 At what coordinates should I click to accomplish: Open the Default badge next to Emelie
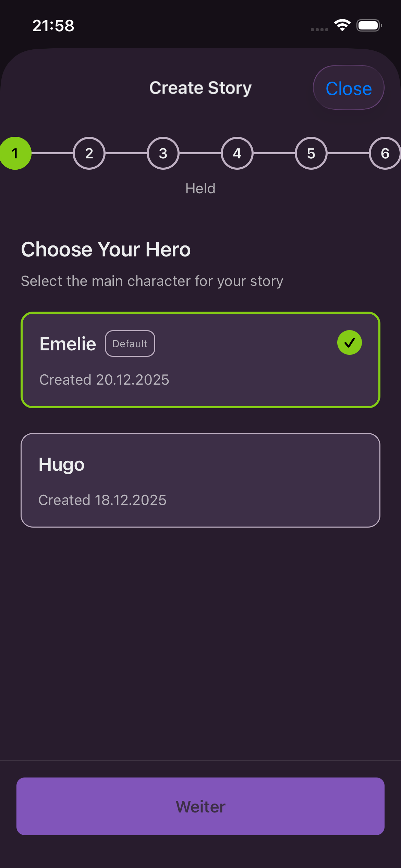(130, 343)
